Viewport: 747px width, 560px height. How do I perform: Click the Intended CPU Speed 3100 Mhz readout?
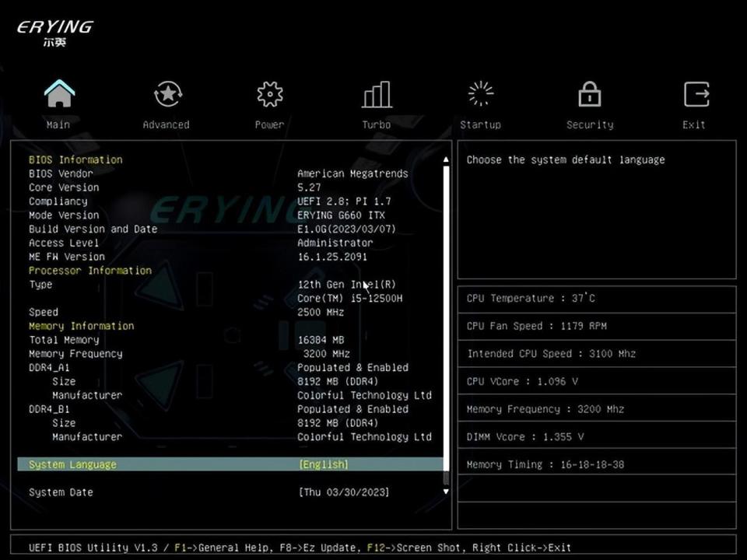coord(551,353)
